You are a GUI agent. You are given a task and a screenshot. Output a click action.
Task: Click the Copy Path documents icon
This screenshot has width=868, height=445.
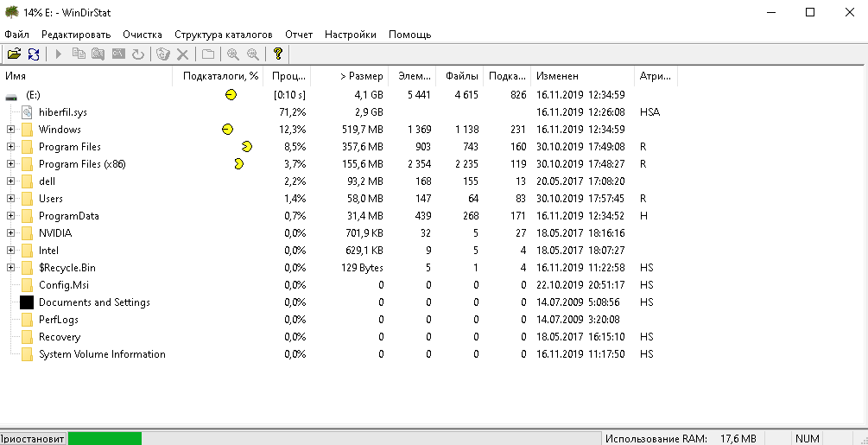pyautogui.click(x=79, y=54)
